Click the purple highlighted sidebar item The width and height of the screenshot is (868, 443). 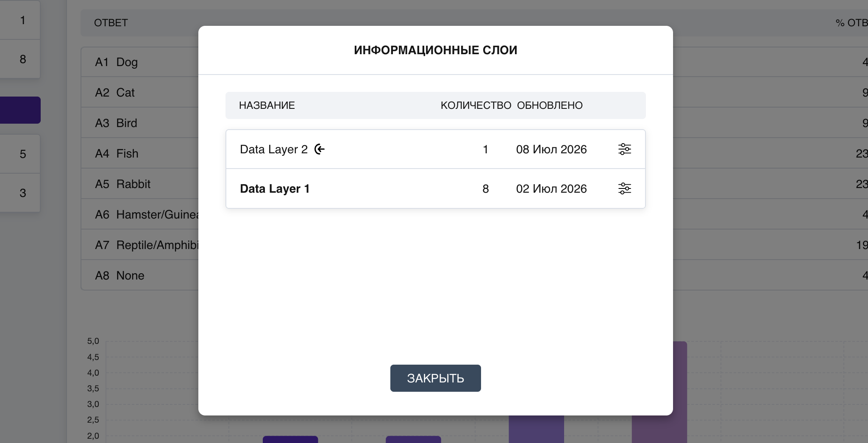click(20, 110)
